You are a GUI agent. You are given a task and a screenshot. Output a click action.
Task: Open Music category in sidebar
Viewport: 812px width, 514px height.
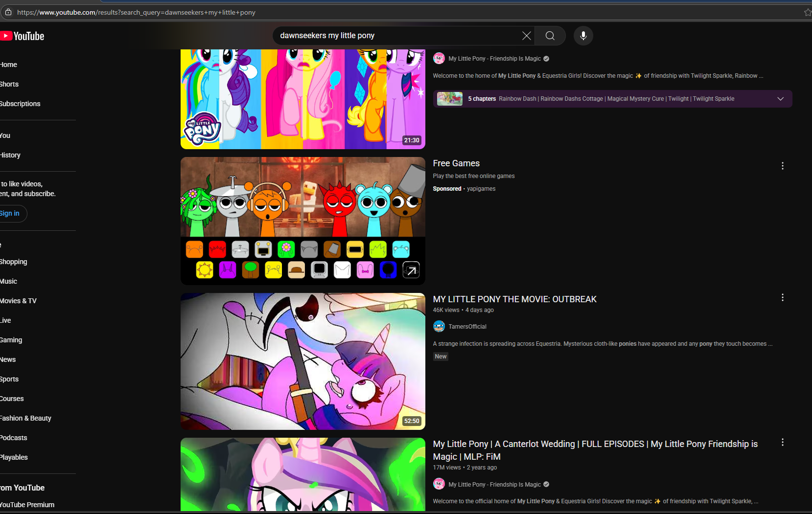coord(9,281)
